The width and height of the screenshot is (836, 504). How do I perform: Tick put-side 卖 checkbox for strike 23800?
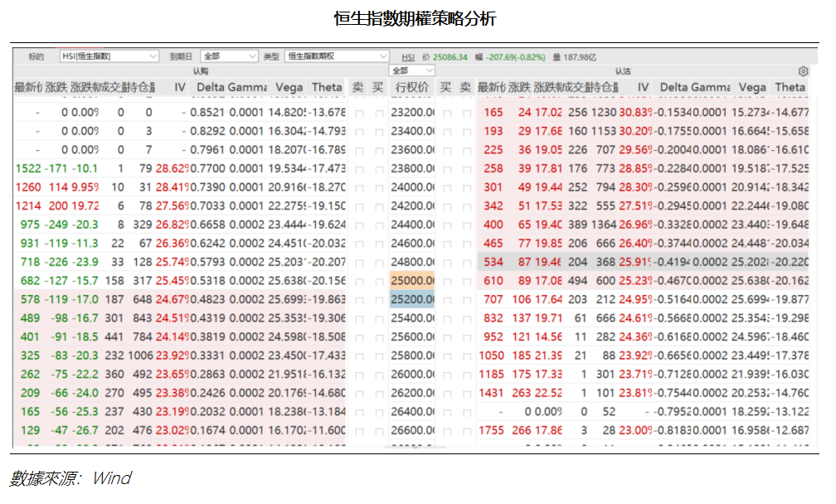pyautogui.click(x=467, y=169)
